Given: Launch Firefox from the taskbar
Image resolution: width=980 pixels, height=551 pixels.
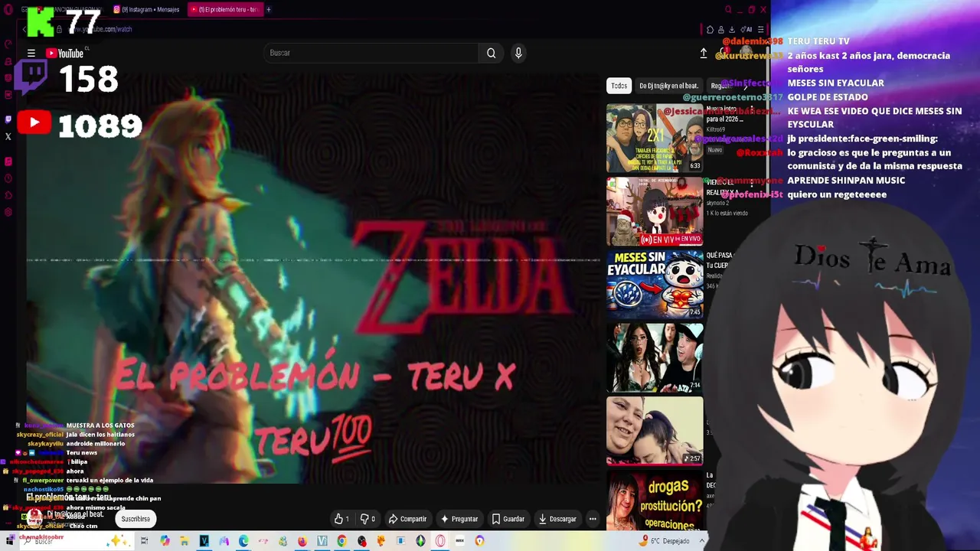Looking at the screenshot, I should pyautogui.click(x=302, y=541).
